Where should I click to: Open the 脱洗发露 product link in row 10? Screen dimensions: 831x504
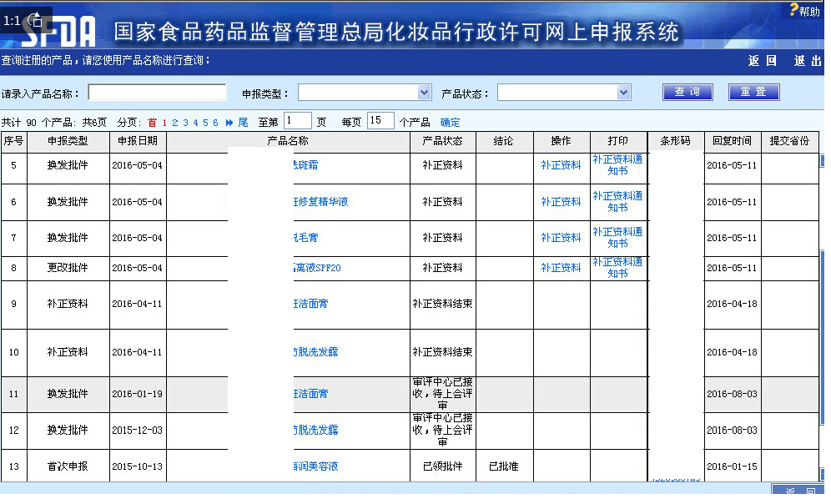316,352
